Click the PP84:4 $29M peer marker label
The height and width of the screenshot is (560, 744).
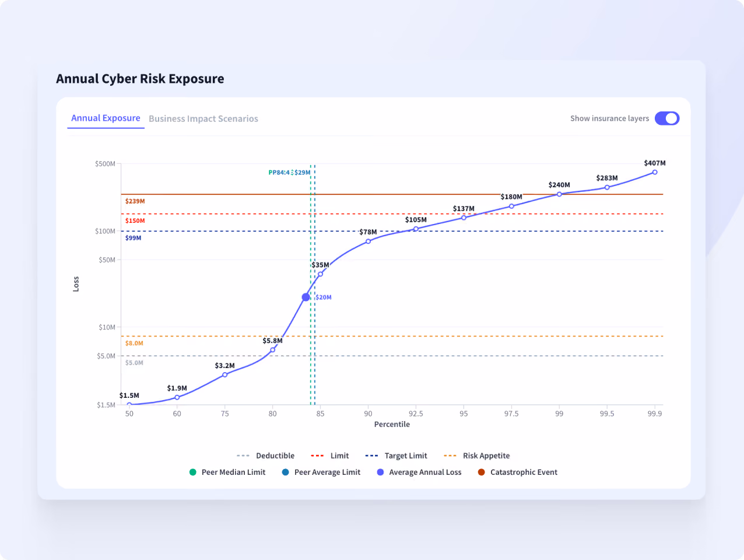tap(289, 173)
